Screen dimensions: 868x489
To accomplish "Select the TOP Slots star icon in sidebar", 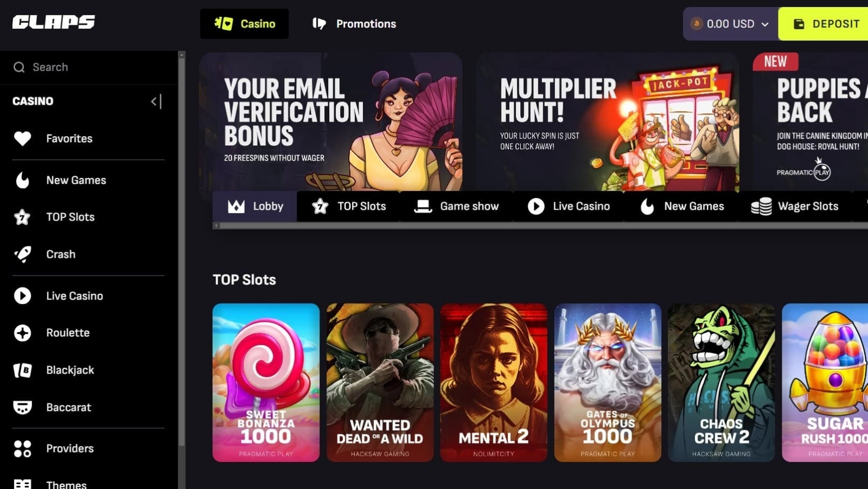I will coord(22,217).
